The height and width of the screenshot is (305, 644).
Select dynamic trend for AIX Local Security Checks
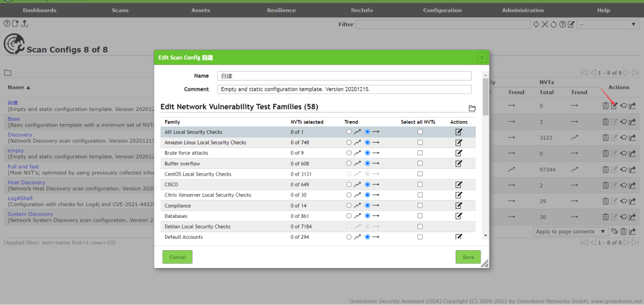click(349, 132)
